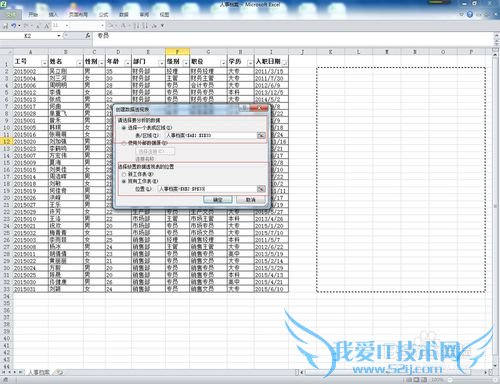Open the font size dropdown in toolbar
The image size is (500, 384).
tap(67, 26)
